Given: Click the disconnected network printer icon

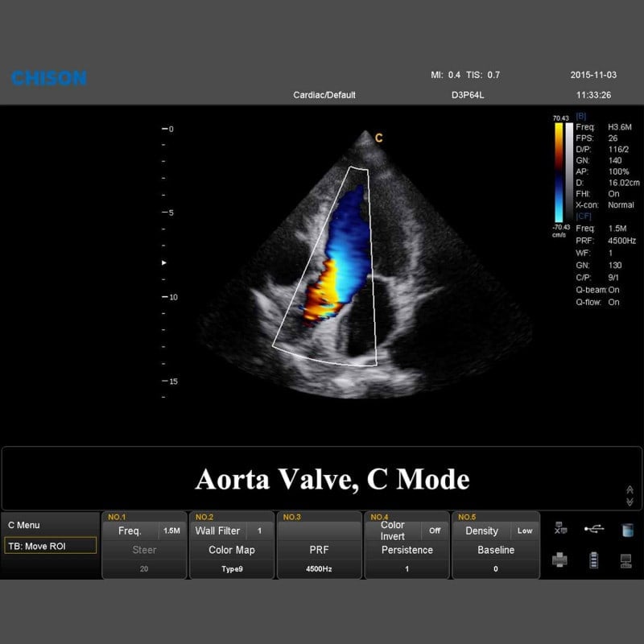Looking at the screenshot, I should point(560,527).
